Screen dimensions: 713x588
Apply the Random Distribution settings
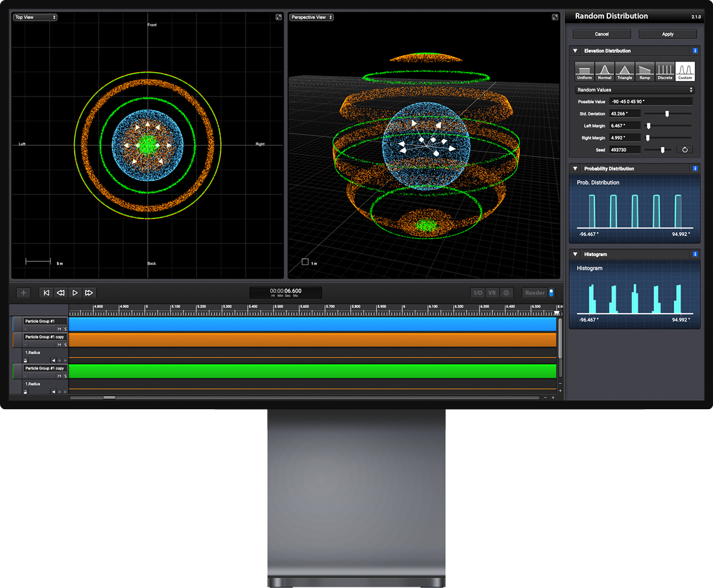click(668, 34)
